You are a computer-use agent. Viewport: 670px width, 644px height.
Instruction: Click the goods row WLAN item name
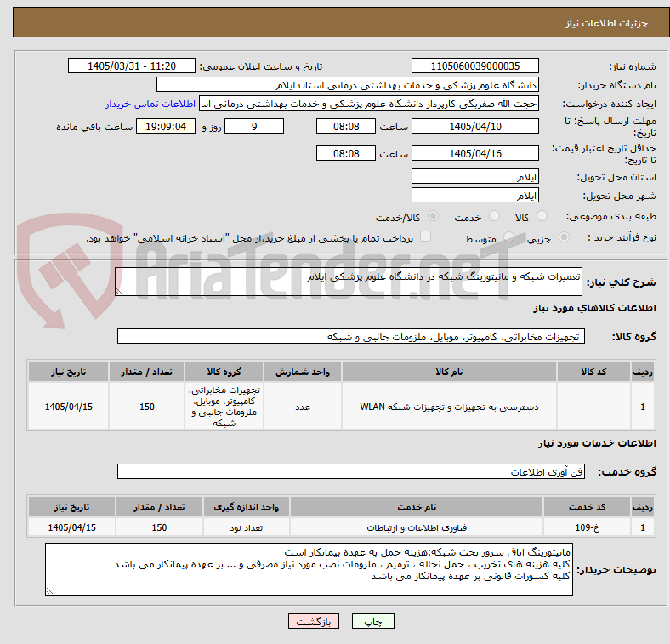(449, 407)
